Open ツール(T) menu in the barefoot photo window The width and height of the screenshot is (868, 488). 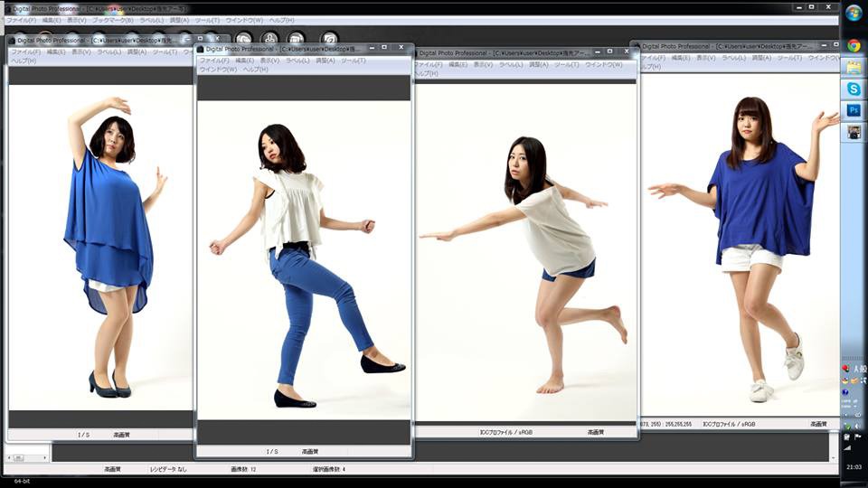coord(567,65)
